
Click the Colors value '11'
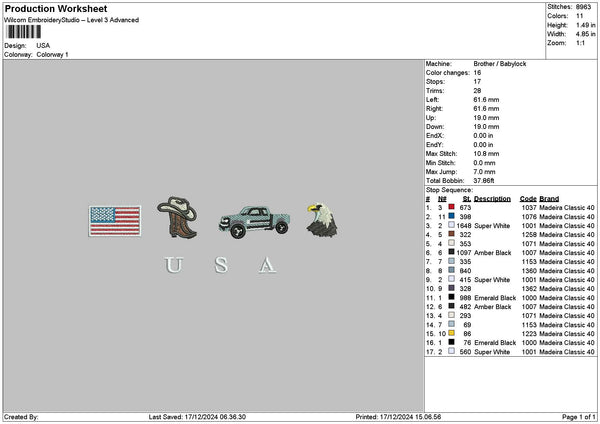click(580, 16)
